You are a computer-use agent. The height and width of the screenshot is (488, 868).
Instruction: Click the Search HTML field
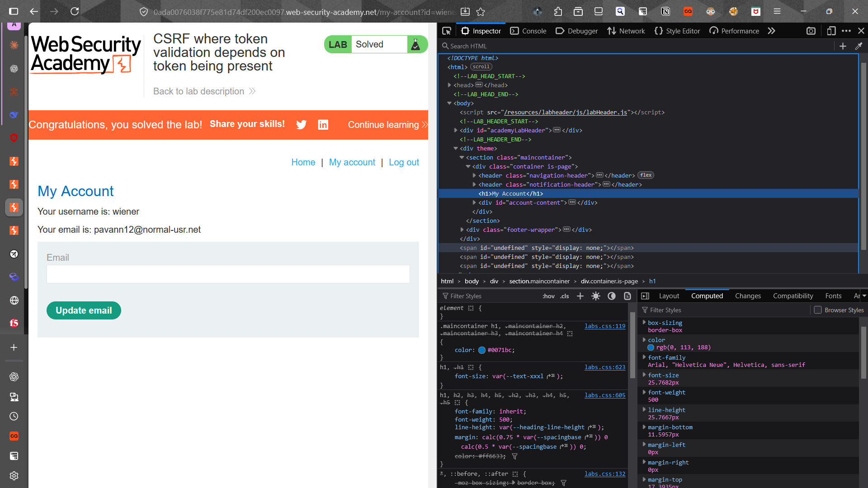[637, 46]
